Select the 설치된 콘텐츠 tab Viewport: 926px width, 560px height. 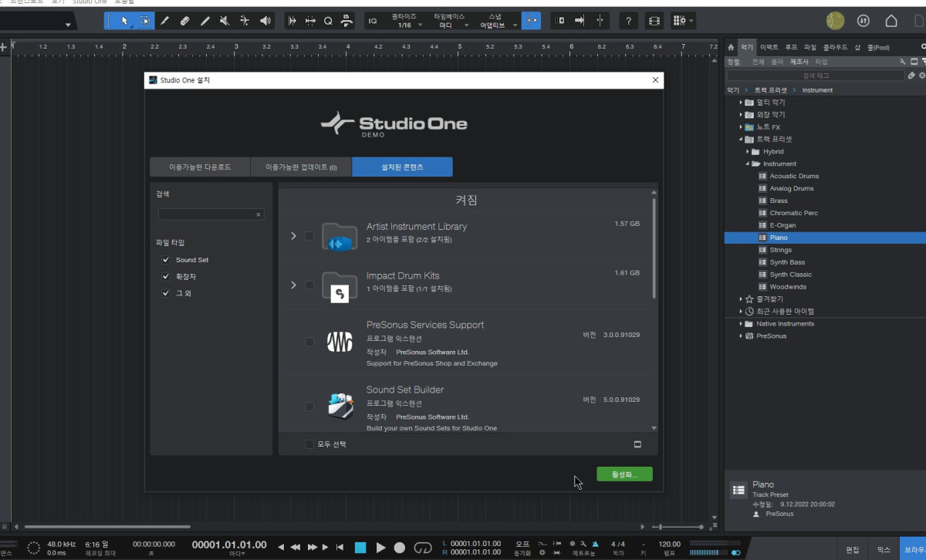[402, 167]
